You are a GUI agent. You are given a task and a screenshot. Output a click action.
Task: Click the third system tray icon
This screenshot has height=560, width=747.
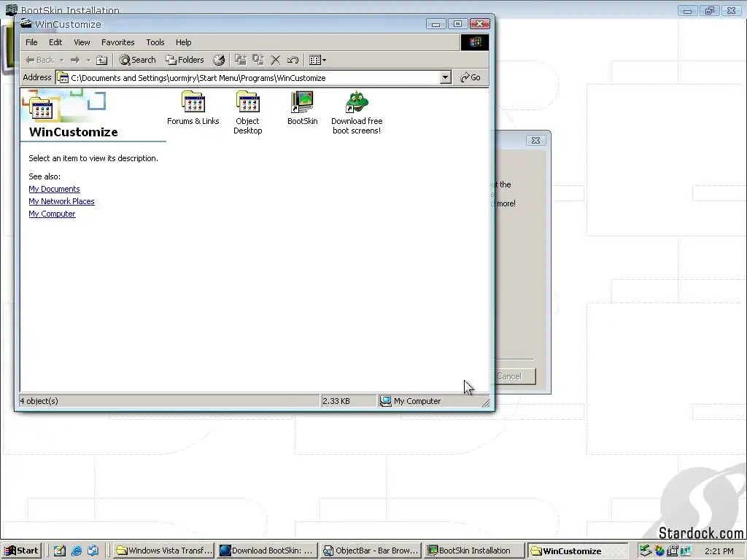(672, 551)
